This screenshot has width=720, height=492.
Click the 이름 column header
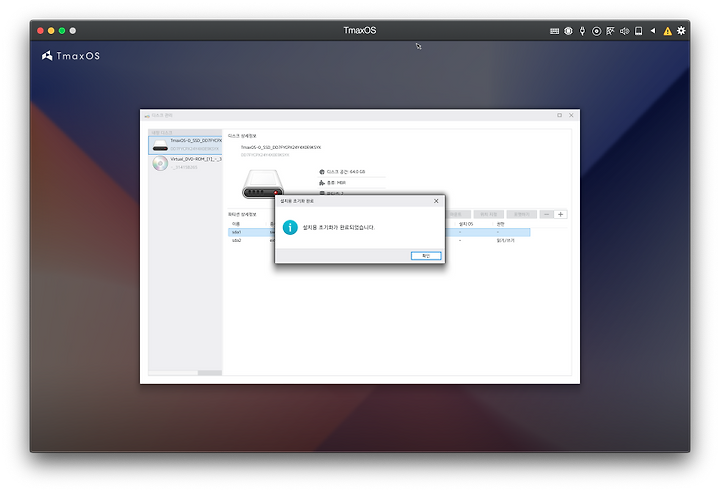click(236, 224)
